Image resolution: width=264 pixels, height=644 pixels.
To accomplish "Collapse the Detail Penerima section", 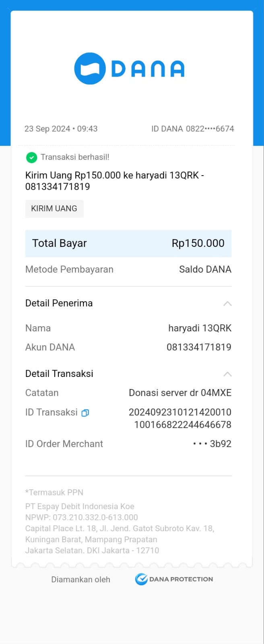I will [227, 304].
